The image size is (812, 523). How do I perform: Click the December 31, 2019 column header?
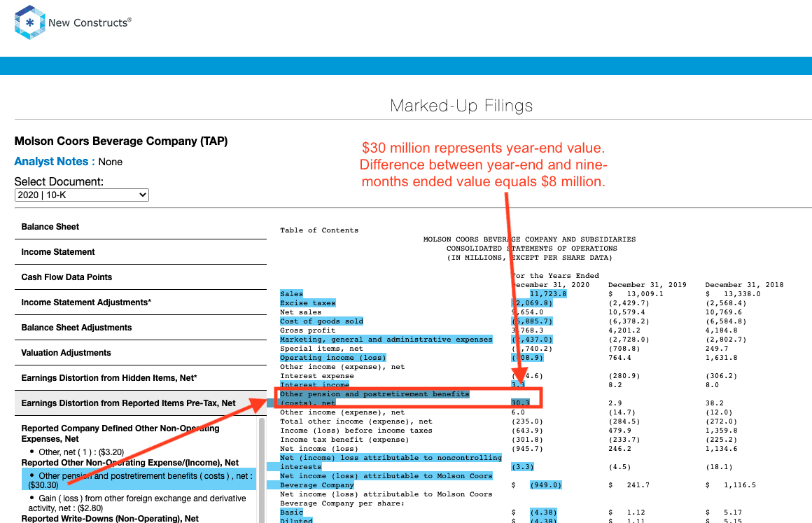tap(647, 285)
